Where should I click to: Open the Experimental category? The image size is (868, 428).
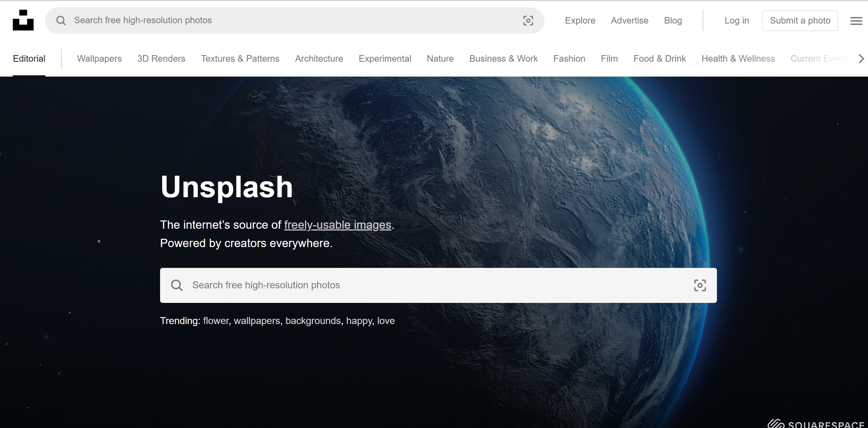[385, 59]
